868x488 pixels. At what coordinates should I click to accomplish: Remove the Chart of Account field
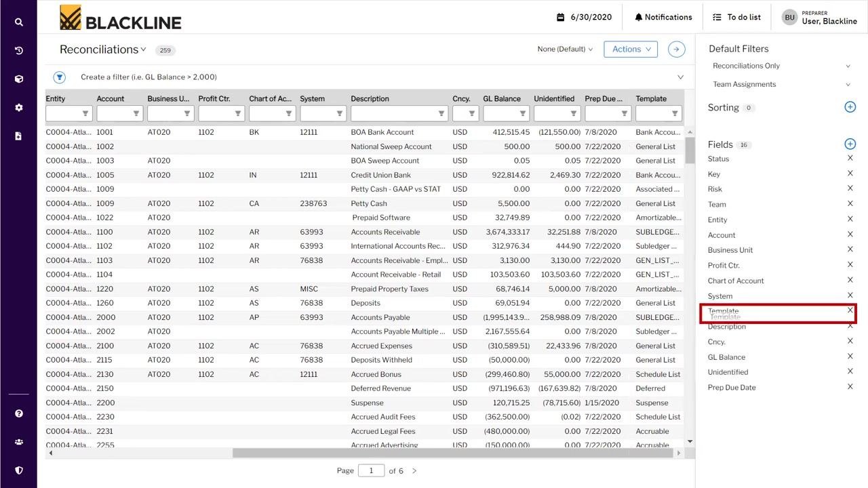pos(850,280)
